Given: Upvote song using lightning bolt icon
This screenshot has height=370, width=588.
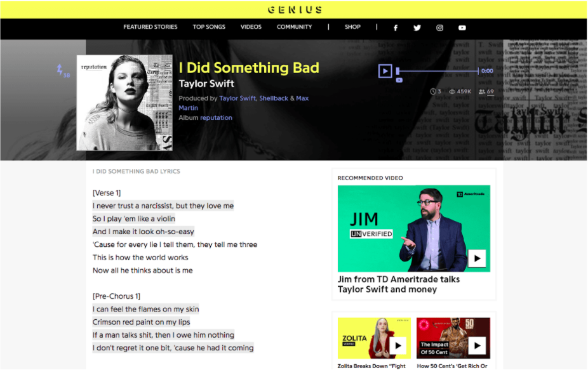Looking at the screenshot, I should 60,69.
